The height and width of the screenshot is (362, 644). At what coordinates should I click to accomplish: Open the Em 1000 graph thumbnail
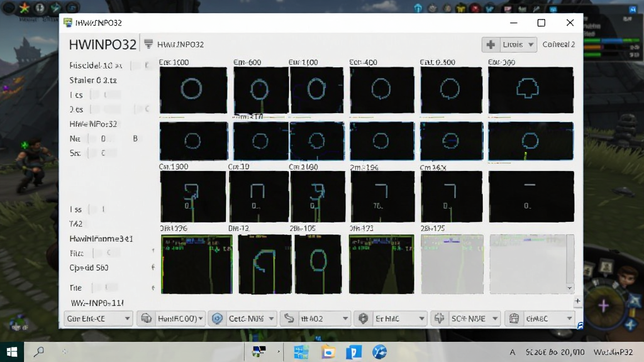(x=193, y=90)
